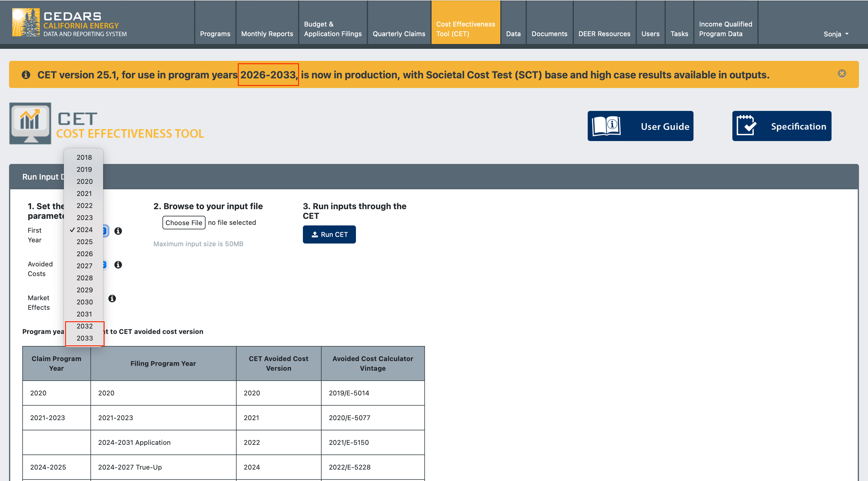The height and width of the screenshot is (481, 868).
Task: Open the Quarterly Claims tab
Action: pyautogui.click(x=399, y=33)
